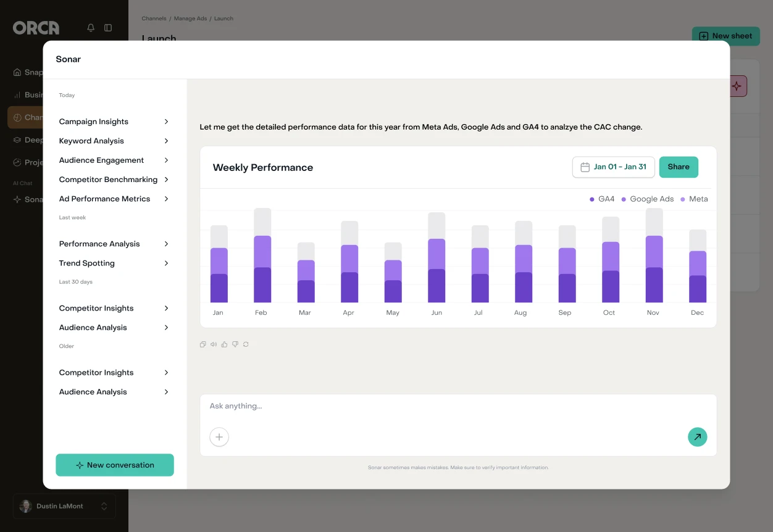773x532 pixels.
Task: Click the Feb bar in the chart
Action: pos(262,256)
